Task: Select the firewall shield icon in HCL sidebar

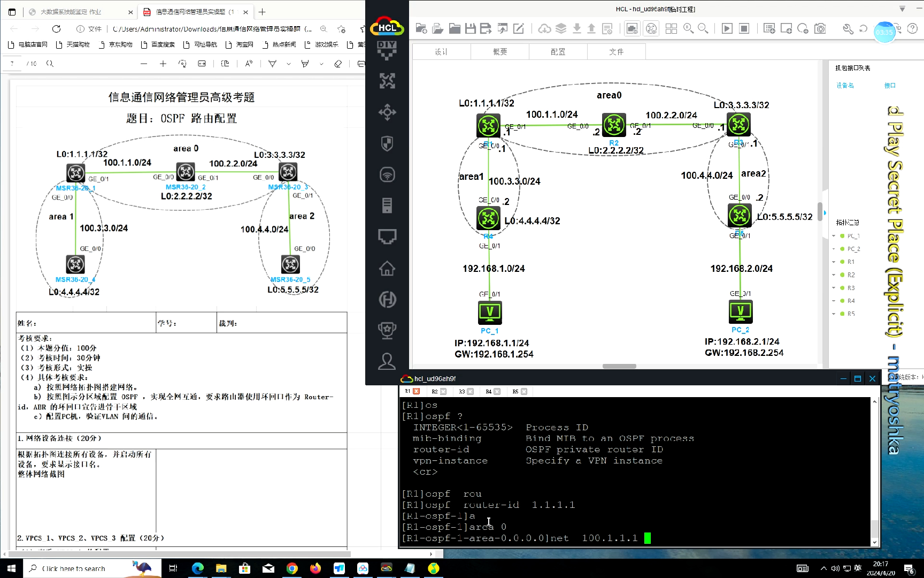Action: click(387, 143)
